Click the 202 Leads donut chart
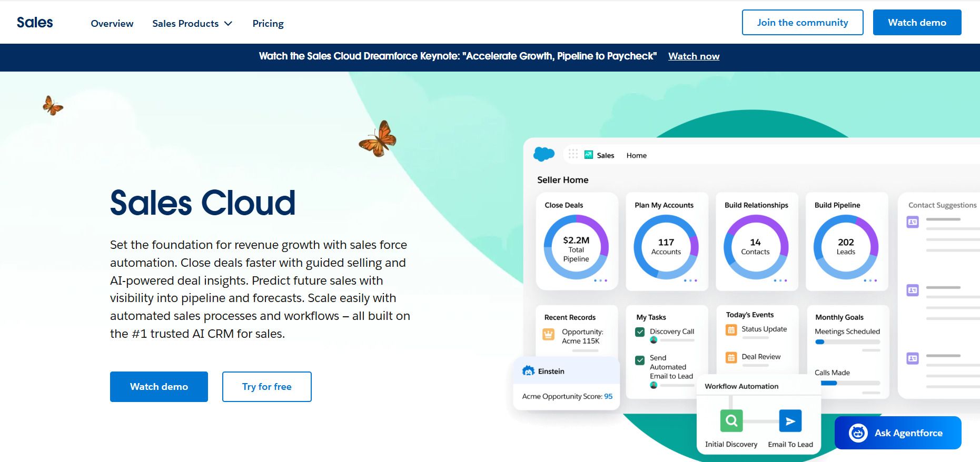The width and height of the screenshot is (980, 462). 846,247
